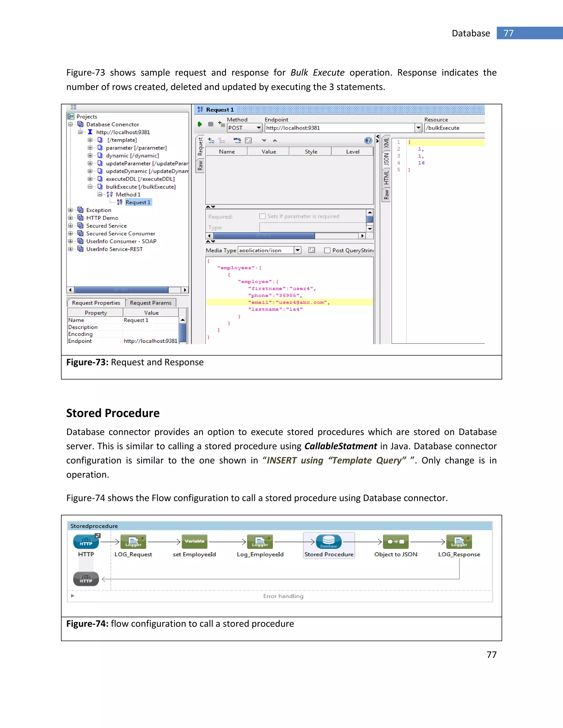
Task: Select the Secured Service Consumer project
Action: tap(121, 234)
